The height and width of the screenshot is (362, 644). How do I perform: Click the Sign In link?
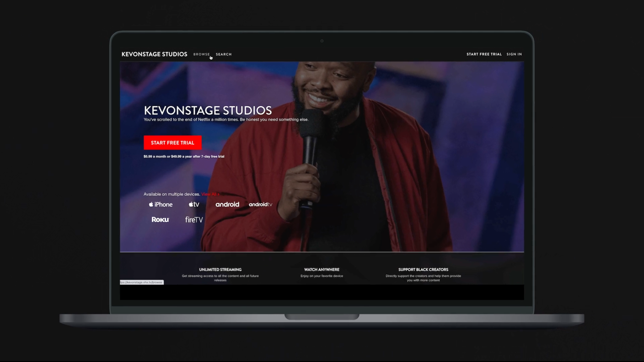pos(514,54)
